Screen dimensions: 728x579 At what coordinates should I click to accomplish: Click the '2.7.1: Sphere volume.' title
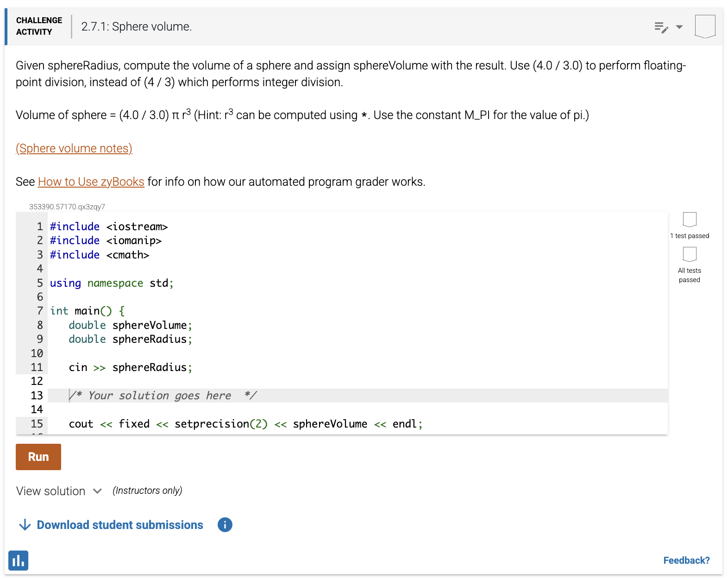pyautogui.click(x=137, y=26)
